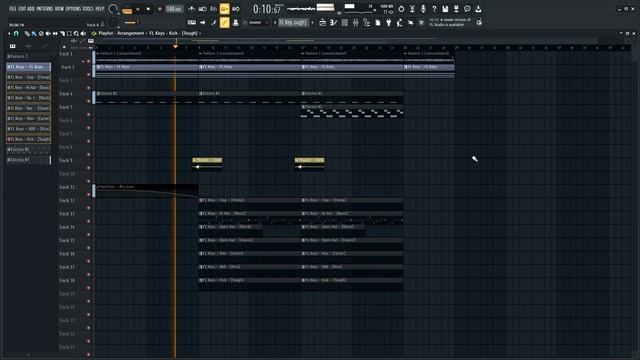Open the Playlist view icon
The width and height of the screenshot is (640, 360).
tap(322, 23)
